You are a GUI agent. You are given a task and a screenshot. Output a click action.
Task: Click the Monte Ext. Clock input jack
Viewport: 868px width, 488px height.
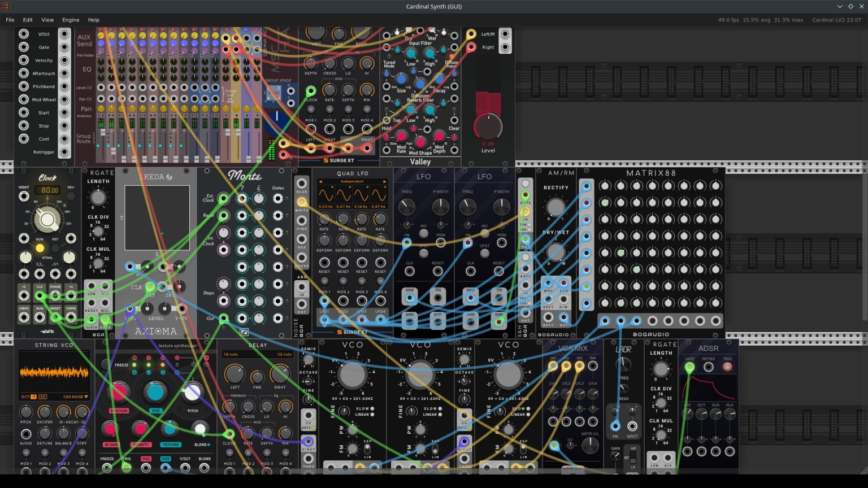point(224,198)
